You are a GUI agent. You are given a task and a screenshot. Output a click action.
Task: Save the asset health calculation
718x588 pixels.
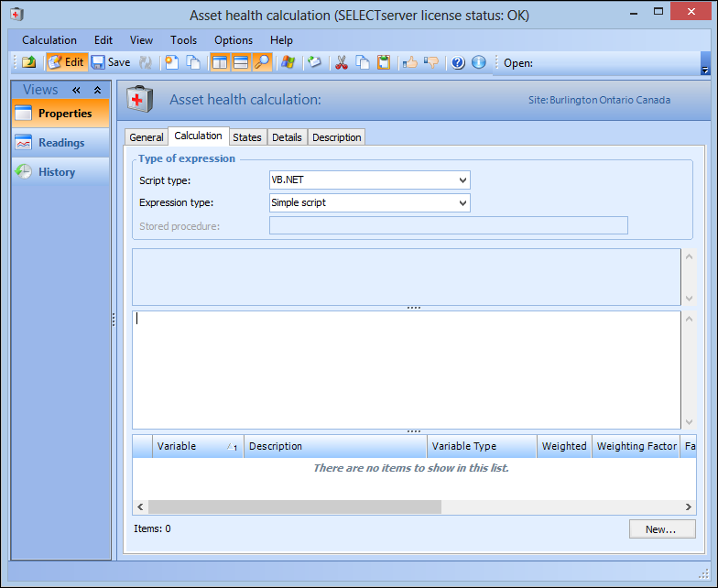coord(111,62)
